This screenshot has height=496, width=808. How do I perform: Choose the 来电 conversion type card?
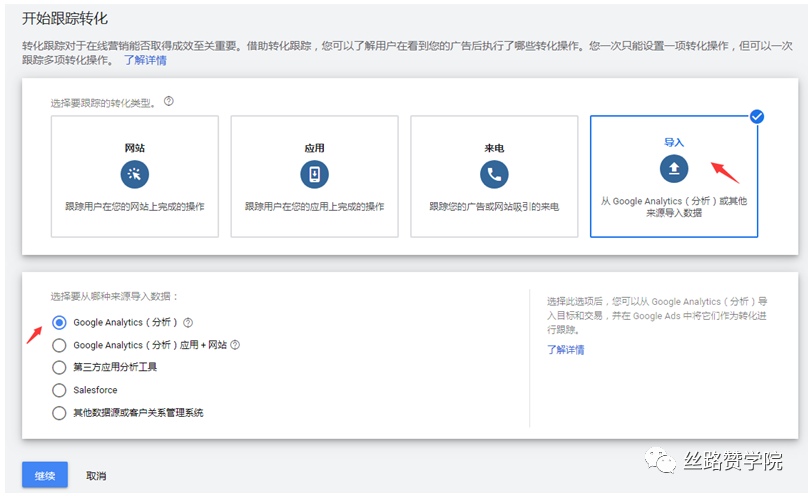tap(494, 176)
